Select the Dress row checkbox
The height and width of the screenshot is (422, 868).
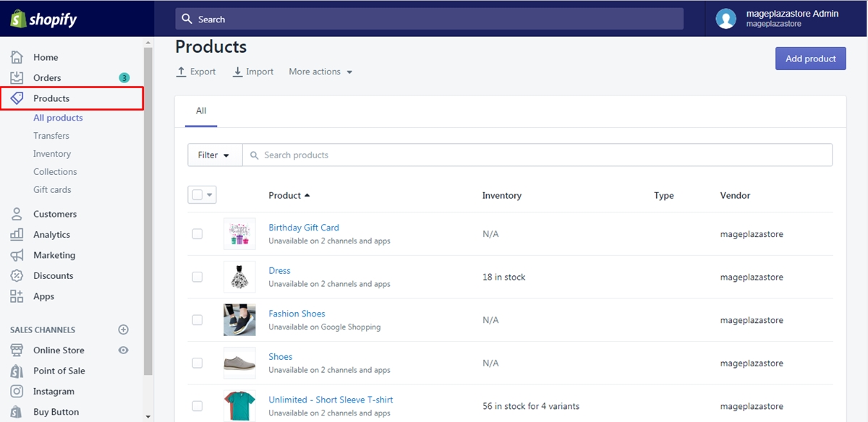(197, 277)
